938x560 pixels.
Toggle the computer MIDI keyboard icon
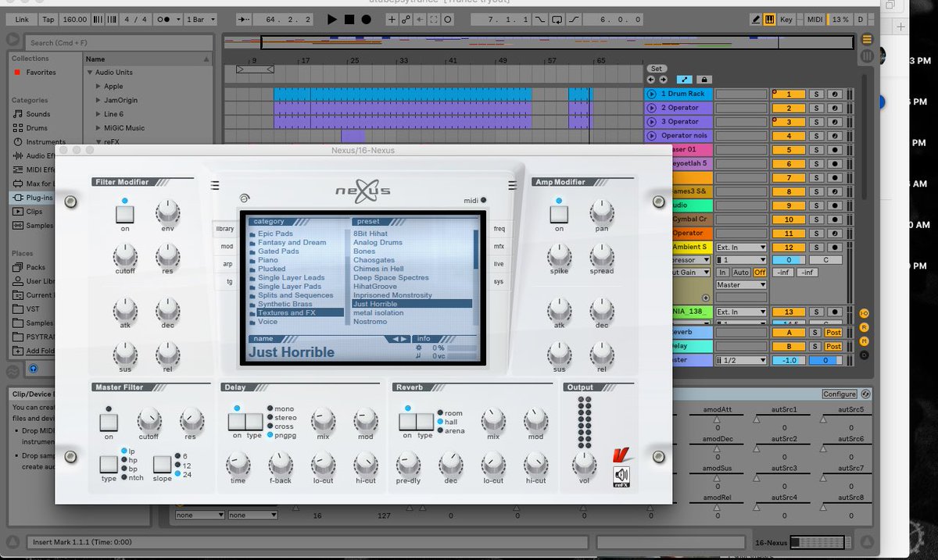coord(769,19)
